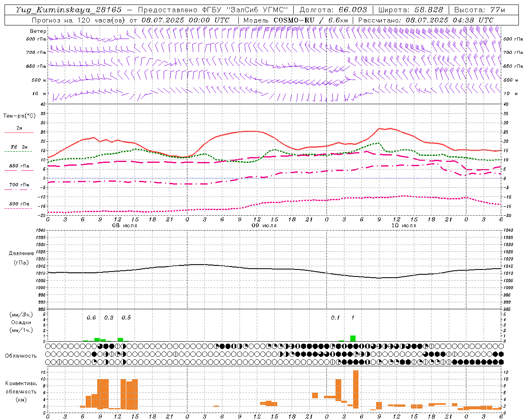Click the 'Высота: 77м' header field
Viewport: 525px width, 420px height.
(x=479, y=10)
